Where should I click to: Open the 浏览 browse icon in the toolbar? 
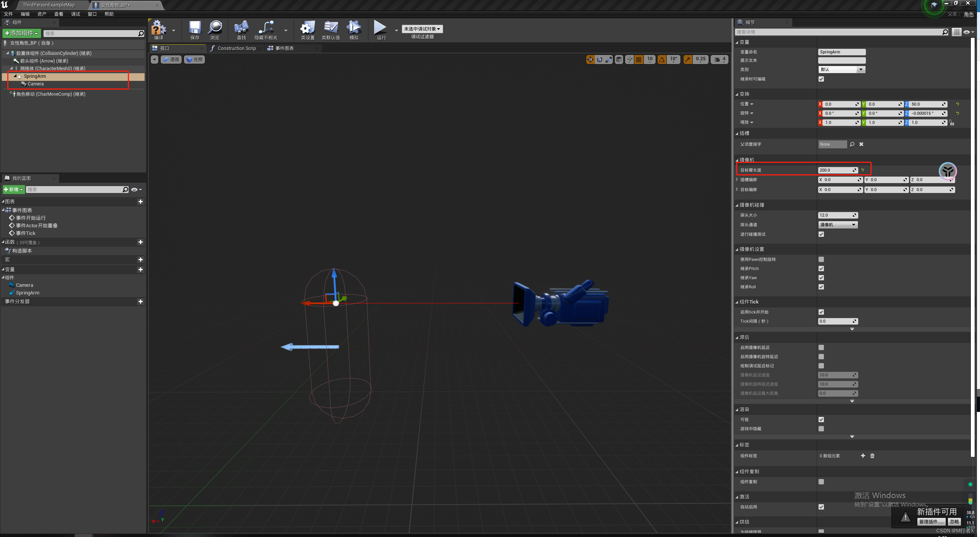click(x=215, y=30)
